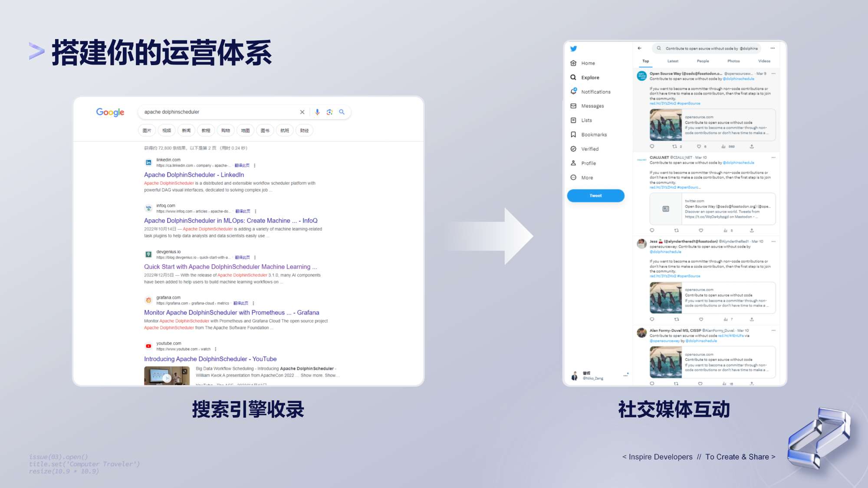Image resolution: width=868 pixels, height=488 pixels.
Task: Open Notifications in Twitter sidebar
Action: point(590,92)
